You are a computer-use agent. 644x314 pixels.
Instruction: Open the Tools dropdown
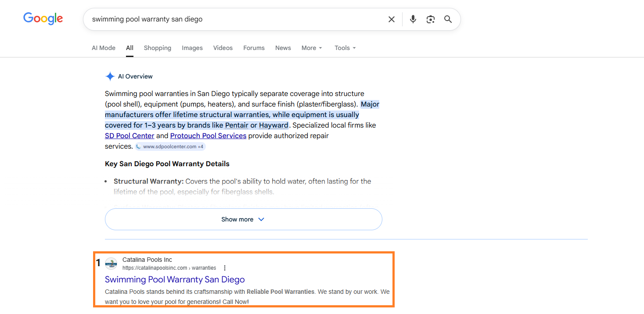(x=345, y=48)
